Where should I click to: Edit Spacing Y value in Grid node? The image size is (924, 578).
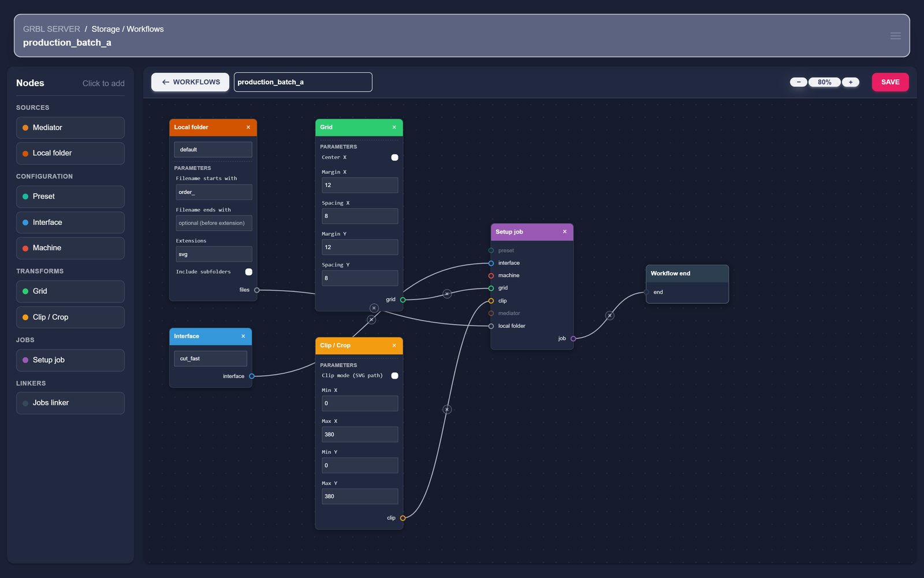click(x=360, y=278)
